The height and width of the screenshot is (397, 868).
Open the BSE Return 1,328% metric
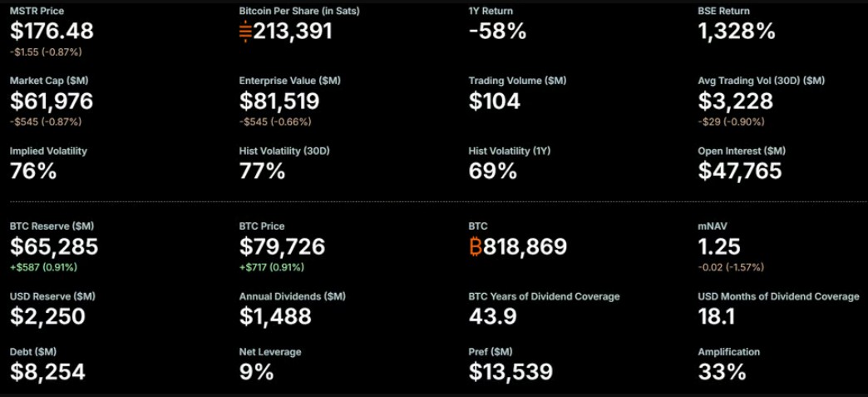737,31
